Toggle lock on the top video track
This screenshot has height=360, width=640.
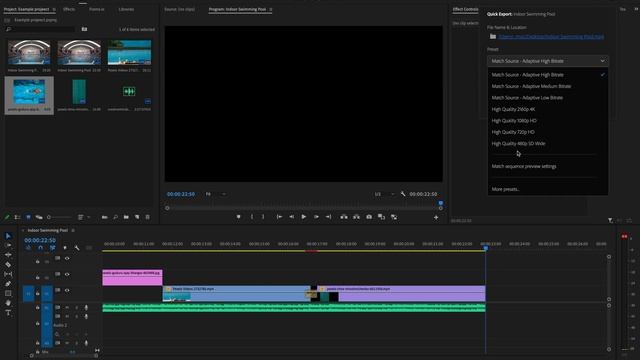pos(38,261)
